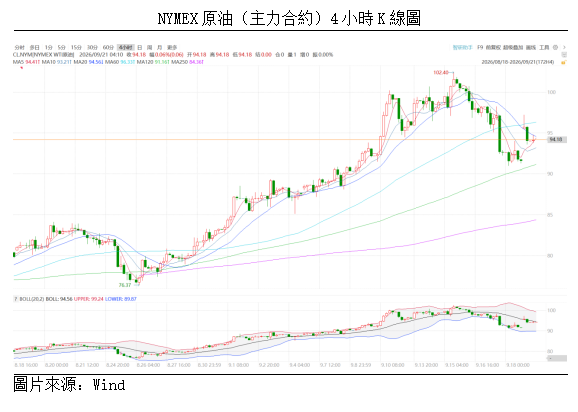Click the 9.10 08:00 time axis label
Image resolution: width=578 pixels, height=412 pixels.
pyautogui.click(x=392, y=365)
